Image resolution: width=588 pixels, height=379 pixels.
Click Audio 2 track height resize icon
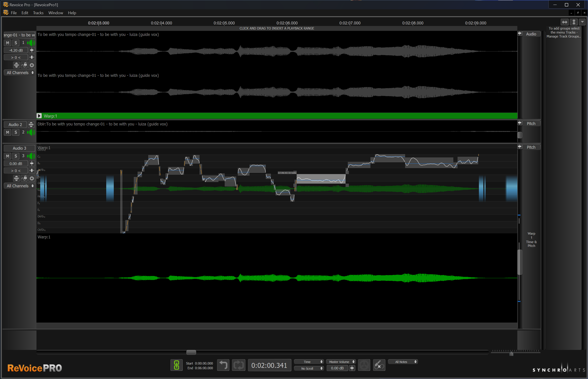tap(31, 125)
